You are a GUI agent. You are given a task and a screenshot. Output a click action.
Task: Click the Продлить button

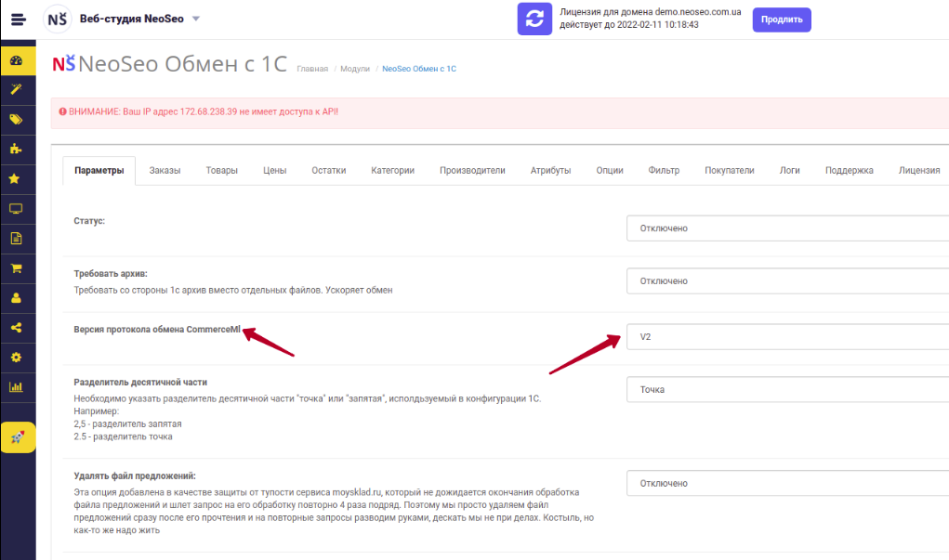782,20
